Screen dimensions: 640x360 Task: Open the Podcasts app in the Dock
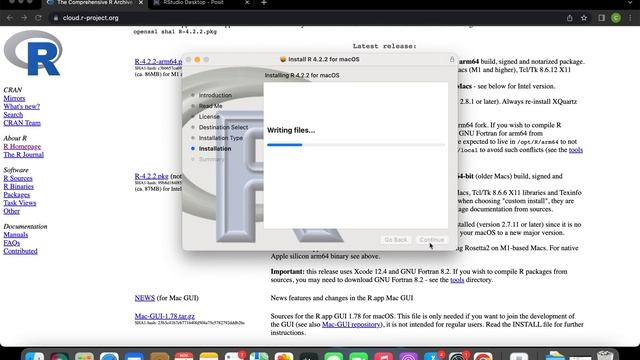[409, 356]
